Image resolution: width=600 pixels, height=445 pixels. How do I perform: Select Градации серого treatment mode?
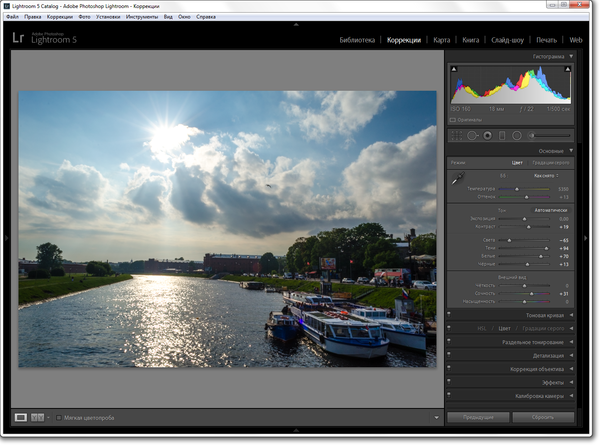tap(551, 163)
